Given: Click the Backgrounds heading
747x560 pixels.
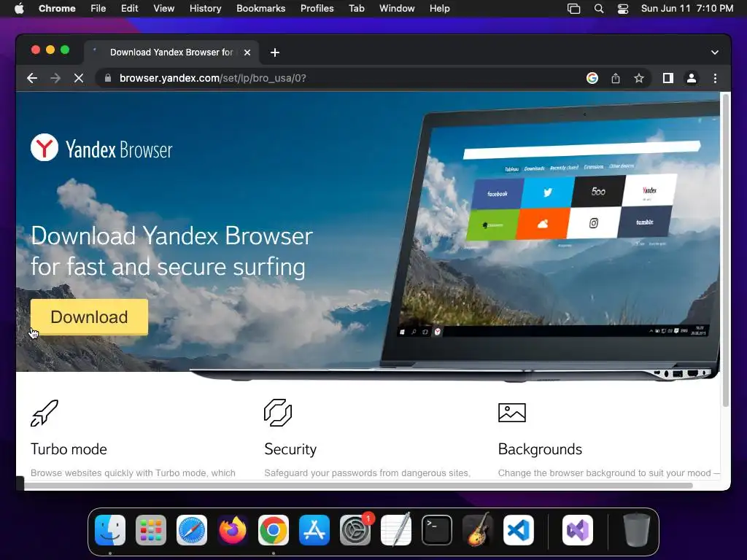Looking at the screenshot, I should 540,449.
